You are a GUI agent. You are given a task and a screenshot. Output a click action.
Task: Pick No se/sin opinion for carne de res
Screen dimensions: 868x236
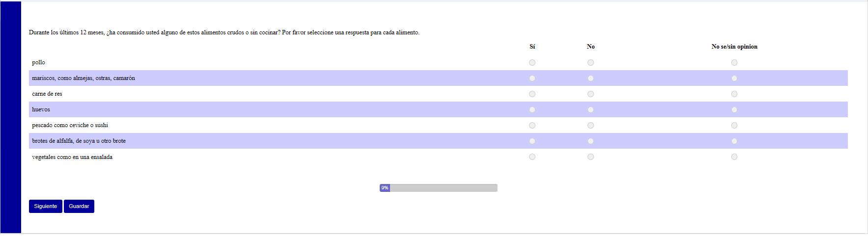point(734,94)
